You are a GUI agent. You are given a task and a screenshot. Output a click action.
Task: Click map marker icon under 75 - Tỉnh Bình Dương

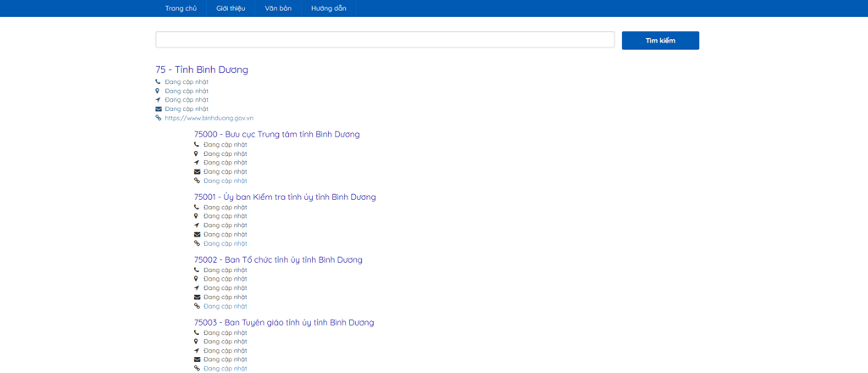[x=158, y=91]
